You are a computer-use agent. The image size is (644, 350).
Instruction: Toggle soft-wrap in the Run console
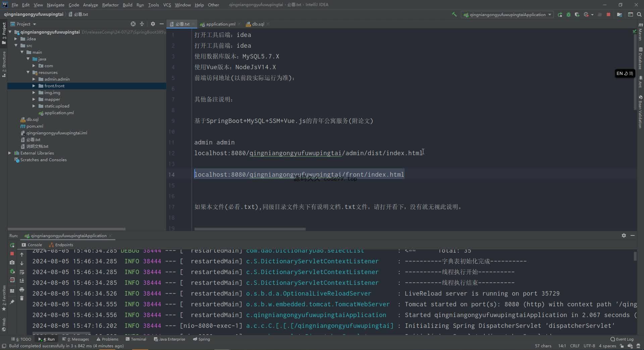22,272
